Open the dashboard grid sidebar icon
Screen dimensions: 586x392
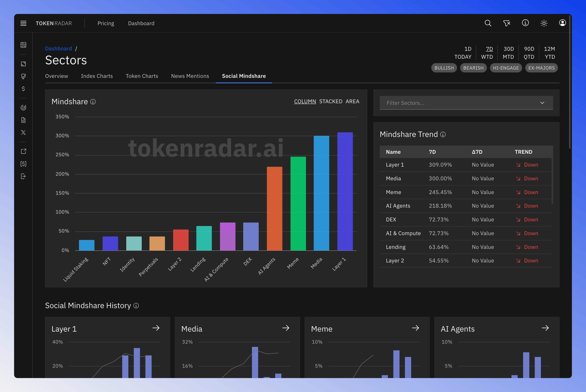pos(23,45)
